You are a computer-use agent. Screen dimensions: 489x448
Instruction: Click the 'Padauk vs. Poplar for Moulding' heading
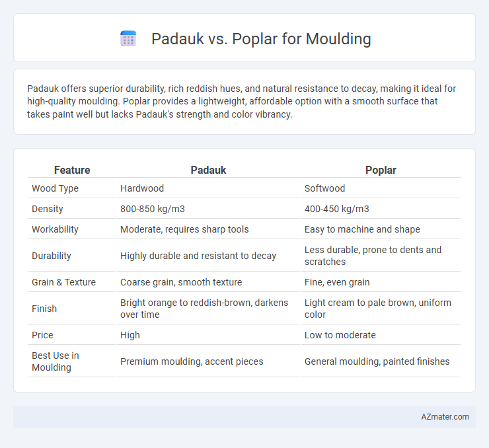point(261,39)
